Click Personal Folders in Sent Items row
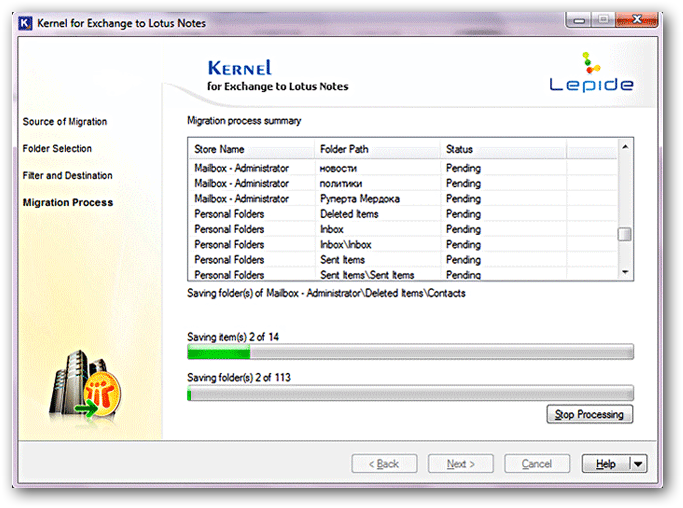This screenshot has width=683, height=508. (x=229, y=260)
